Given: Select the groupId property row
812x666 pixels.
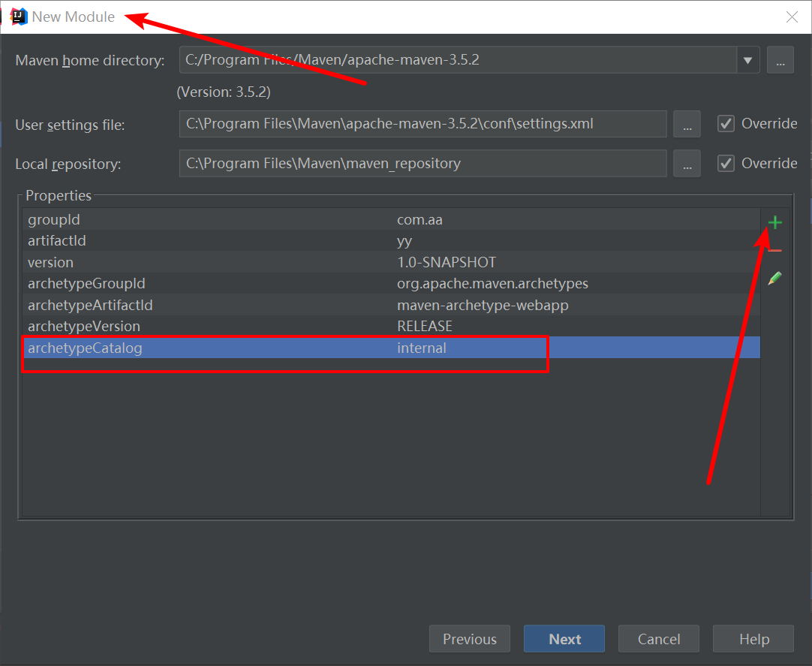Looking at the screenshot, I should click(x=392, y=220).
